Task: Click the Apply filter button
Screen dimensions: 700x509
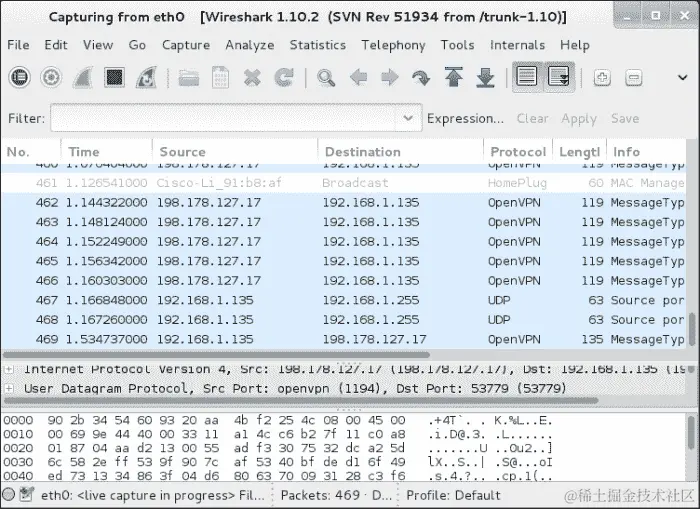Action: click(579, 119)
